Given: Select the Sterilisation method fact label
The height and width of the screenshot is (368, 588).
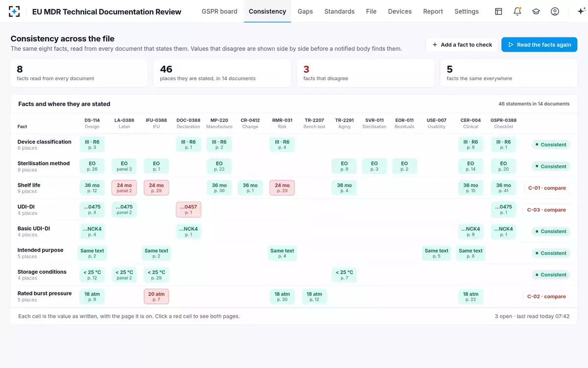Looking at the screenshot, I should (x=44, y=163).
